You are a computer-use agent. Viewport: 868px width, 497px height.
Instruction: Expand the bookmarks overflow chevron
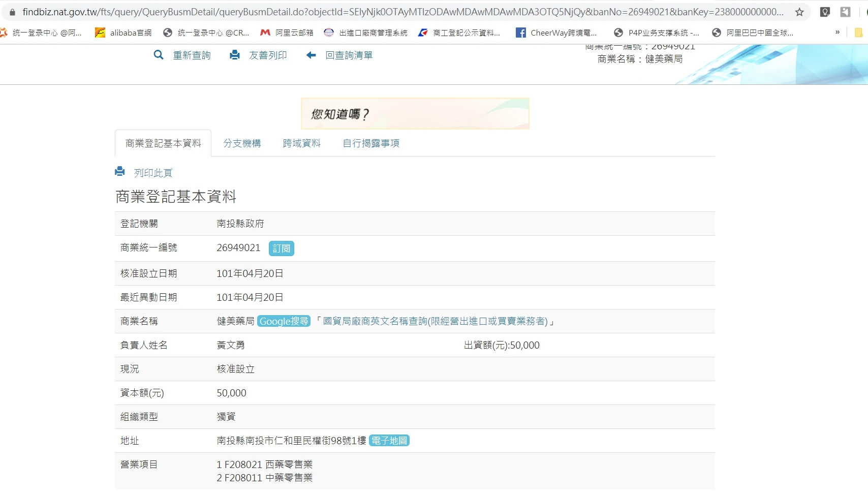[x=838, y=33]
